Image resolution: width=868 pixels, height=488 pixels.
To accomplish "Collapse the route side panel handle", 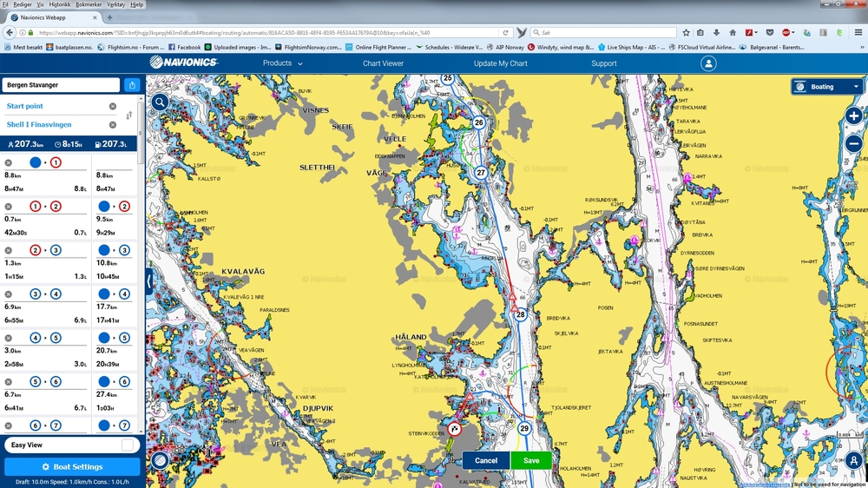I will click(x=149, y=281).
